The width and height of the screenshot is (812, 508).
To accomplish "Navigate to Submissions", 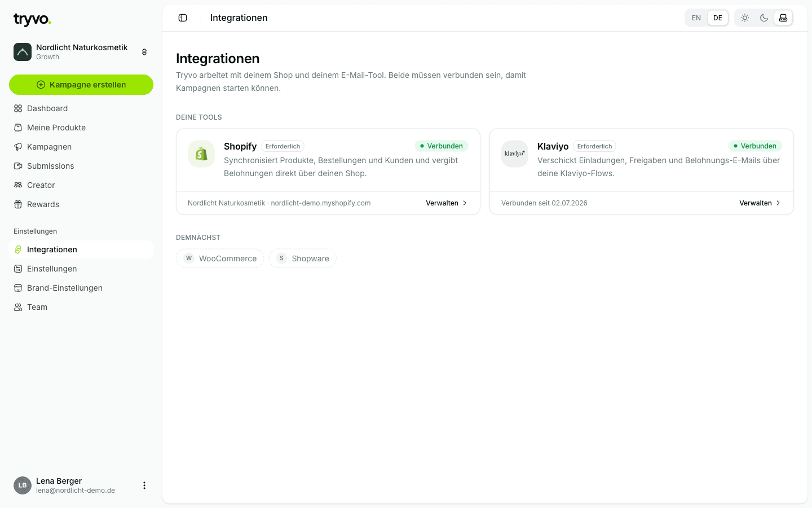I will (81, 166).
